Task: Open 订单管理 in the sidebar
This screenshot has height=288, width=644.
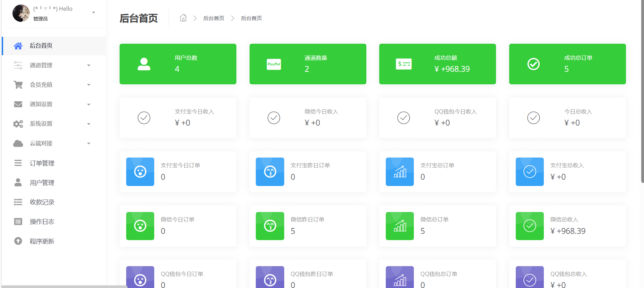Action: (42, 163)
